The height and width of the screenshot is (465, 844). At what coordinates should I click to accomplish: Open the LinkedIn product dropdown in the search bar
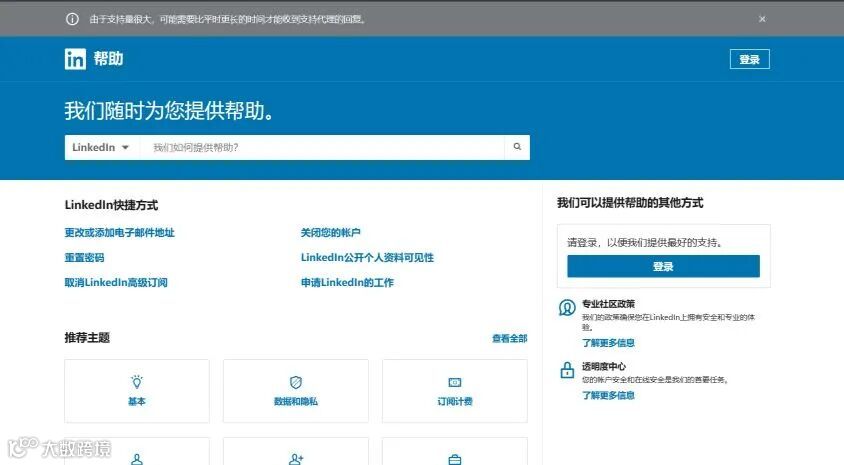101,147
